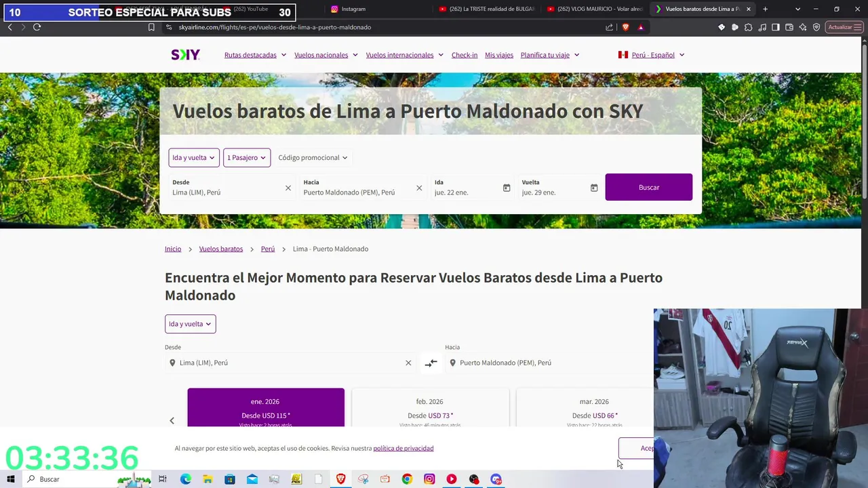Launch Microsoft Edge from the taskbar
The width and height of the screenshot is (868, 488).
point(185,479)
